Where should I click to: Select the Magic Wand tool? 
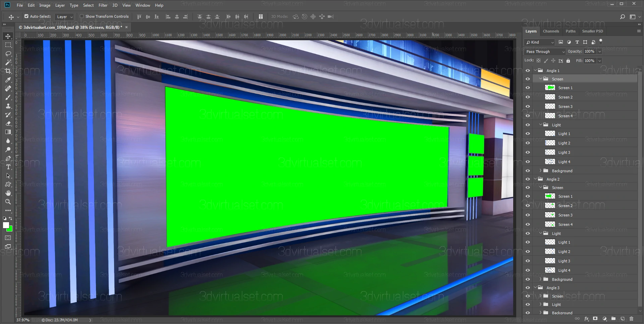[x=8, y=62]
